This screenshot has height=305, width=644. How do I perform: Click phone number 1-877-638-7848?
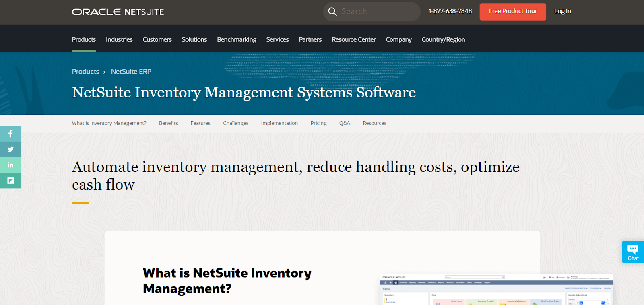coord(450,11)
